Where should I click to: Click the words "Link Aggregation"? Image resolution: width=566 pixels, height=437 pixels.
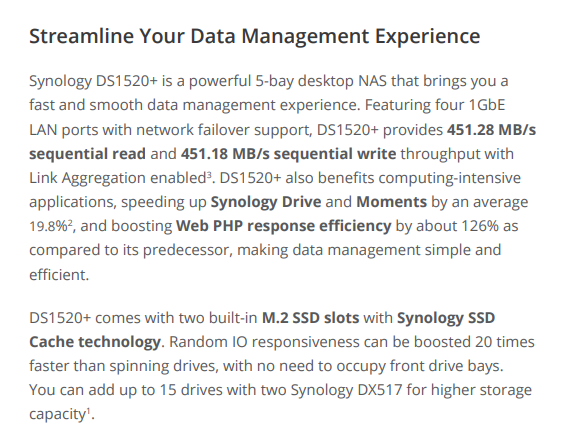[87, 178]
